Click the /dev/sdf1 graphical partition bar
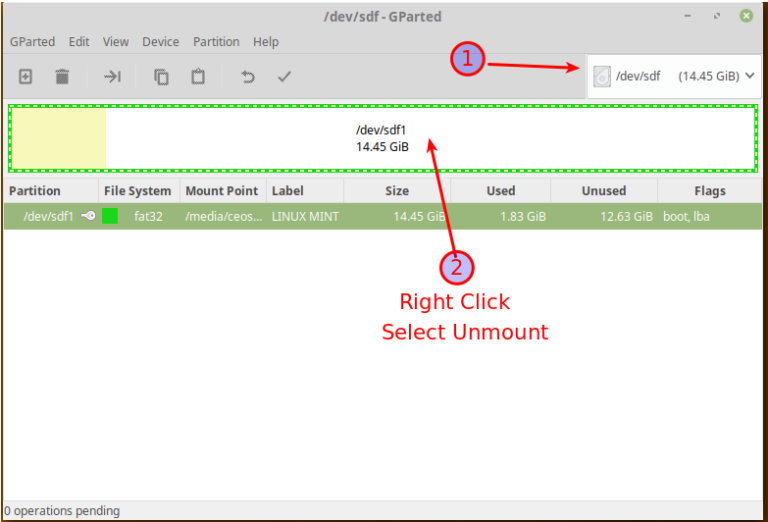This screenshot has width=768, height=522. click(x=382, y=138)
